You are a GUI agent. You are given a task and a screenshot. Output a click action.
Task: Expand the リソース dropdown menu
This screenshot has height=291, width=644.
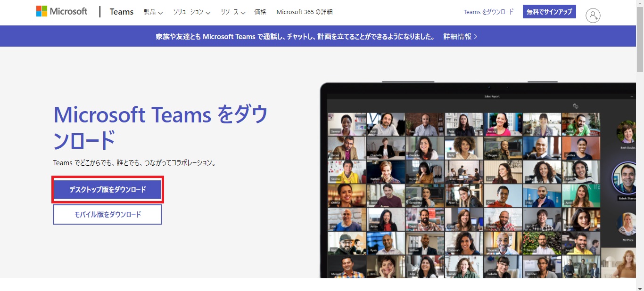click(x=233, y=12)
